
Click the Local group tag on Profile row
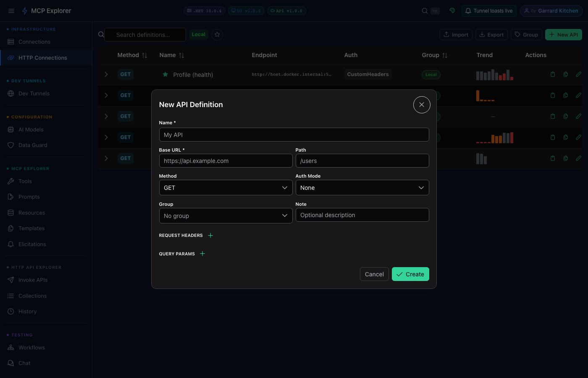tap(431, 75)
